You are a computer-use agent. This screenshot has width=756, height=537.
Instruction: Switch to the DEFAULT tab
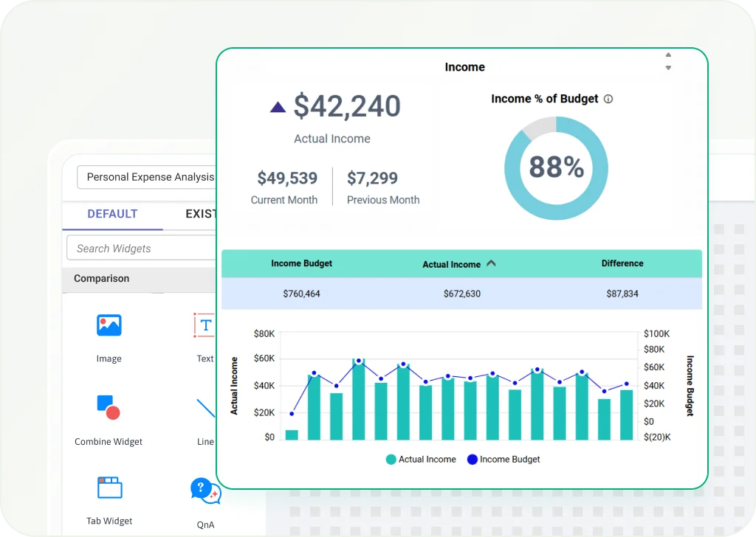(x=112, y=214)
